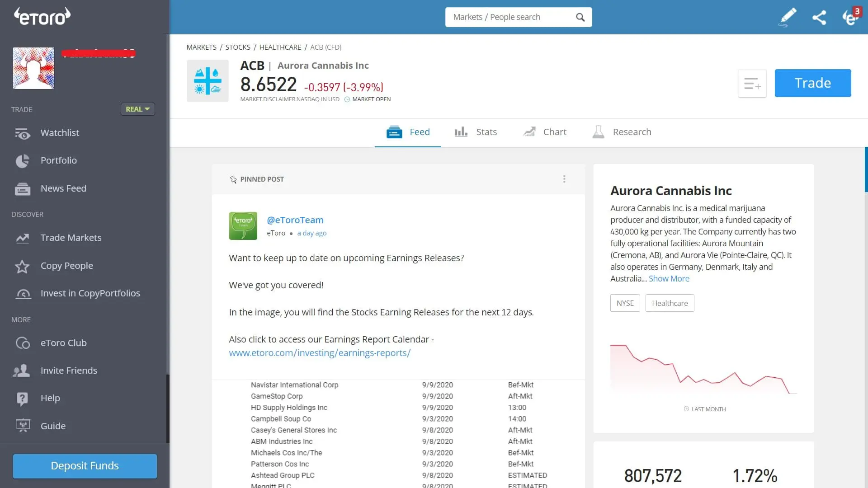Viewport: 868px width, 488px height.
Task: Open the @eToroTeam profile link
Action: (x=295, y=220)
